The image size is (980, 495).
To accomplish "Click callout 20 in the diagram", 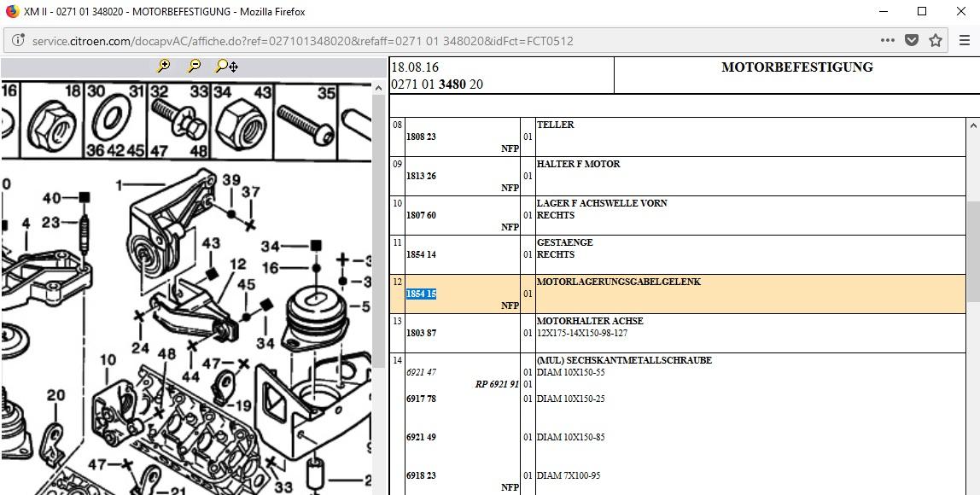I will (x=55, y=396).
